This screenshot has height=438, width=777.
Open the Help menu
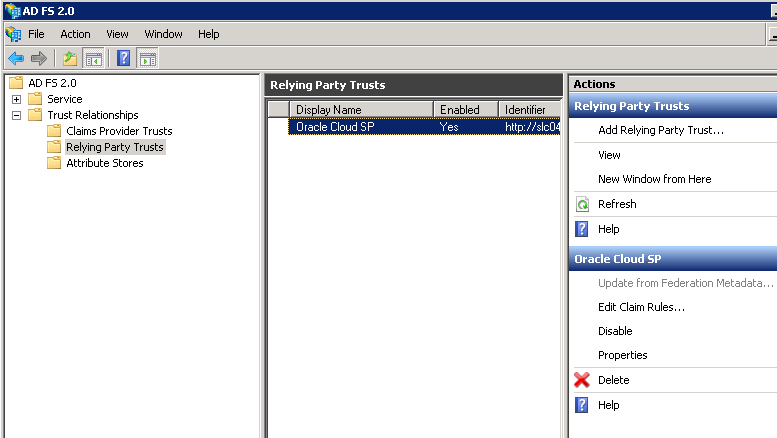209,34
